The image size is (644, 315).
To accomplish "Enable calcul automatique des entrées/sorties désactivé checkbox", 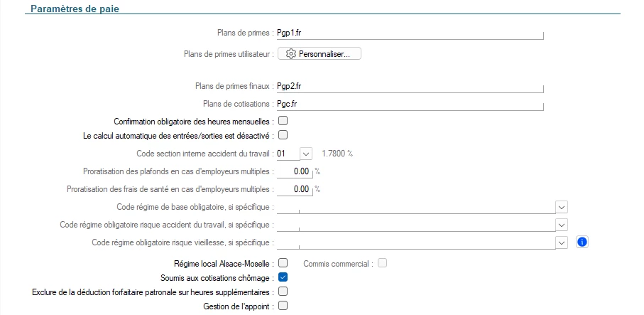I will click(283, 135).
